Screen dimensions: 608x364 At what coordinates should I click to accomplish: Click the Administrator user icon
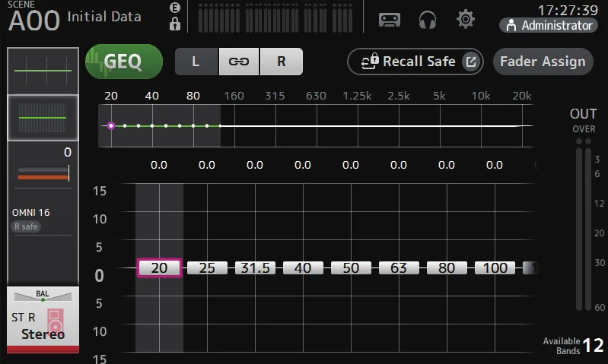[x=511, y=26]
